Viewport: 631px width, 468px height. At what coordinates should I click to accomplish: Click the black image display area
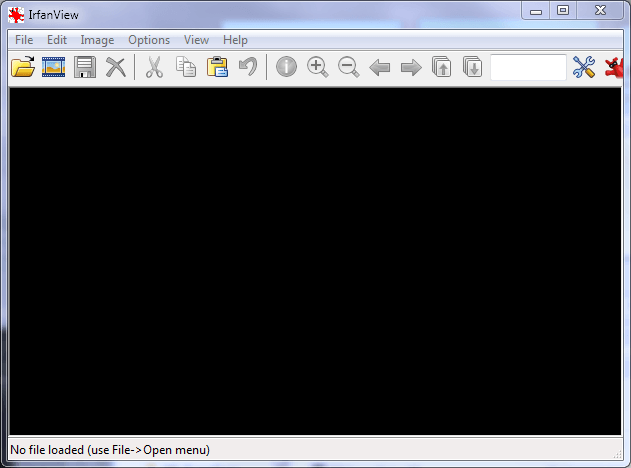315,261
